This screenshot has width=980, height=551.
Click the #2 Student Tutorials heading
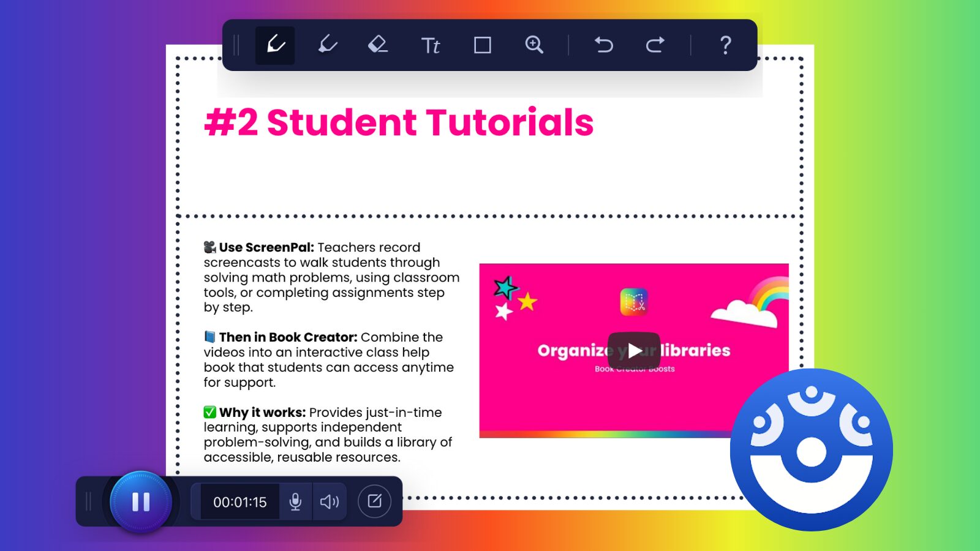399,122
